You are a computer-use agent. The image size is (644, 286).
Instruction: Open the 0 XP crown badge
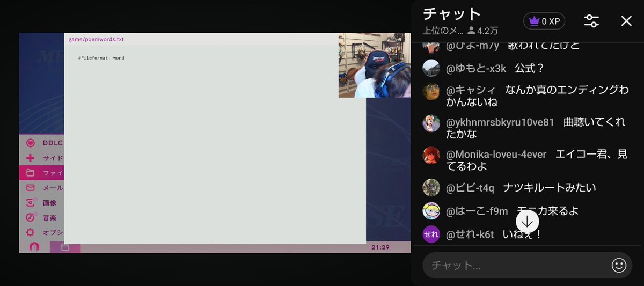coord(544,21)
